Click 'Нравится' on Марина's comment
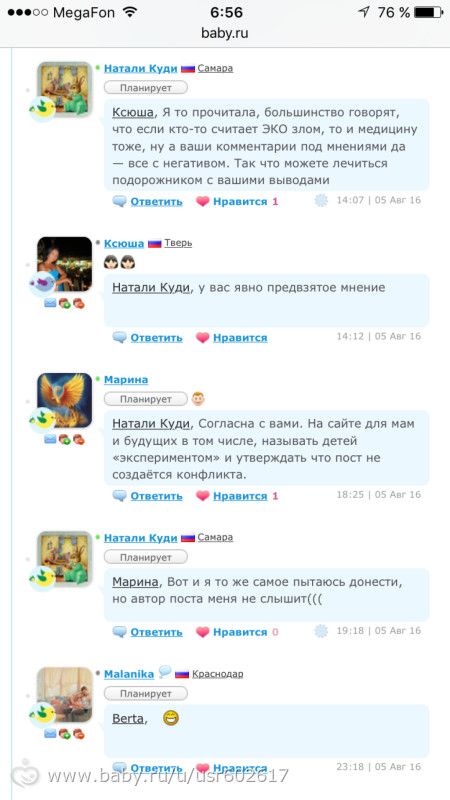Screen dimensions: 450x800 pyautogui.click(x=240, y=496)
